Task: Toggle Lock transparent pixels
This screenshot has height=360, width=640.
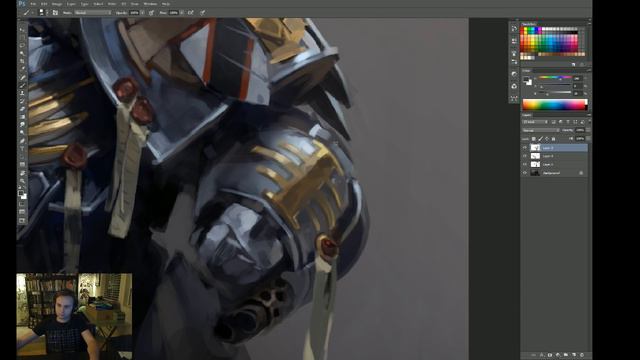Action: point(533,139)
